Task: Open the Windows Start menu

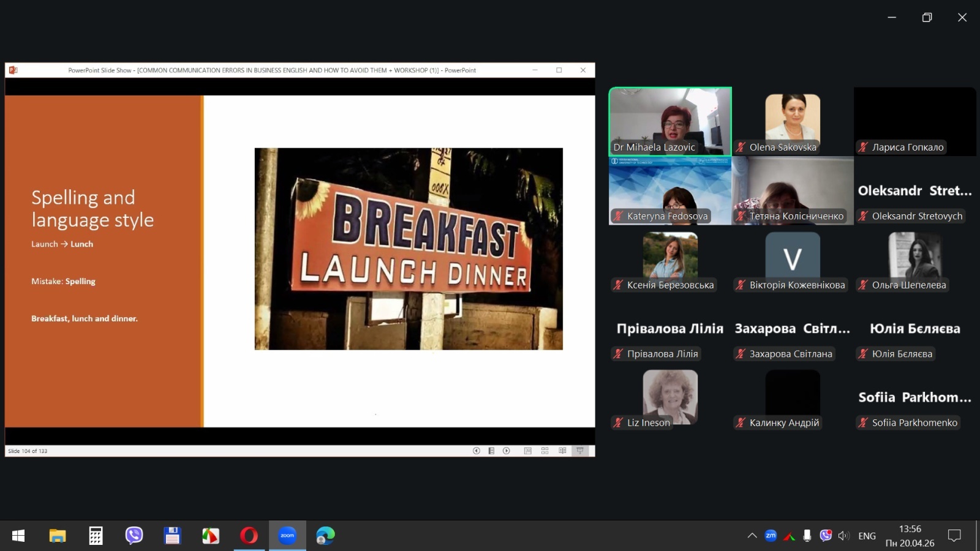Action: point(18,536)
